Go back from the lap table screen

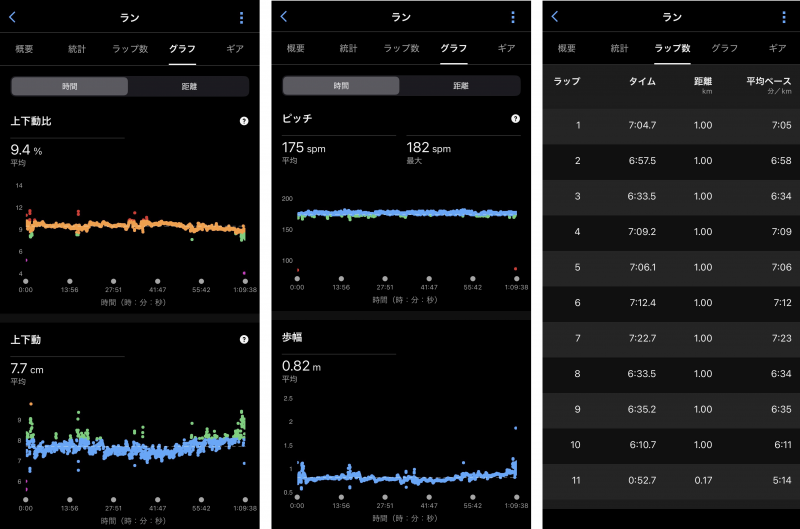pyautogui.click(x=556, y=17)
